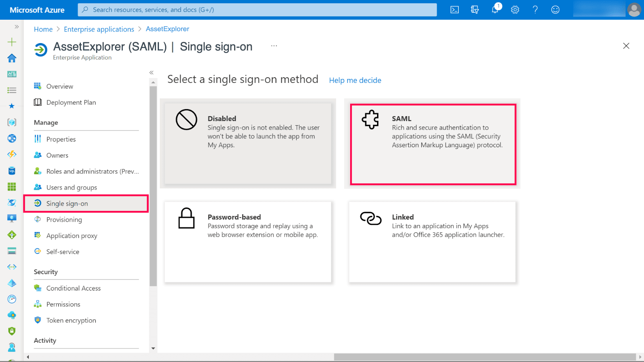This screenshot has height=362, width=644.
Task: Select the Linked sign-on method card
Action: click(x=432, y=242)
